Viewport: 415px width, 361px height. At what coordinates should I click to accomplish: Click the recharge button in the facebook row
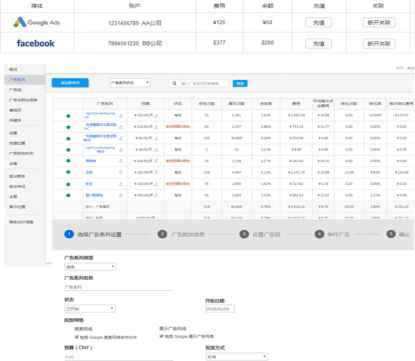pyautogui.click(x=318, y=44)
